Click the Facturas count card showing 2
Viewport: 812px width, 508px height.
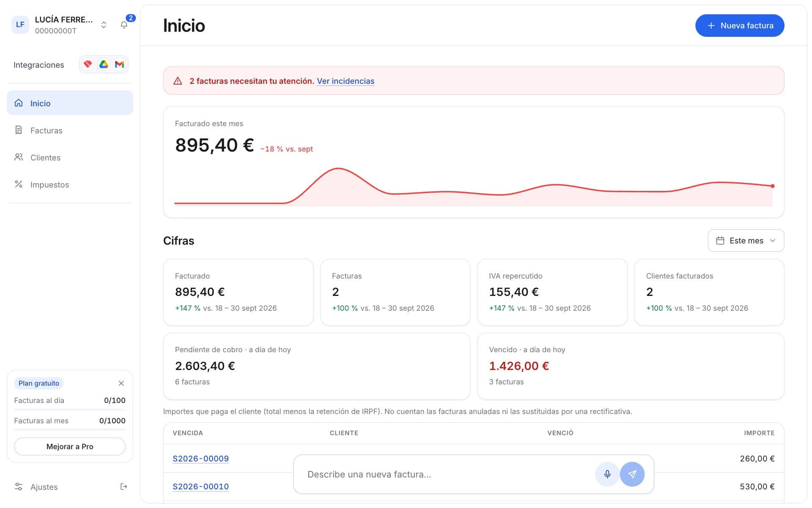[395, 292]
